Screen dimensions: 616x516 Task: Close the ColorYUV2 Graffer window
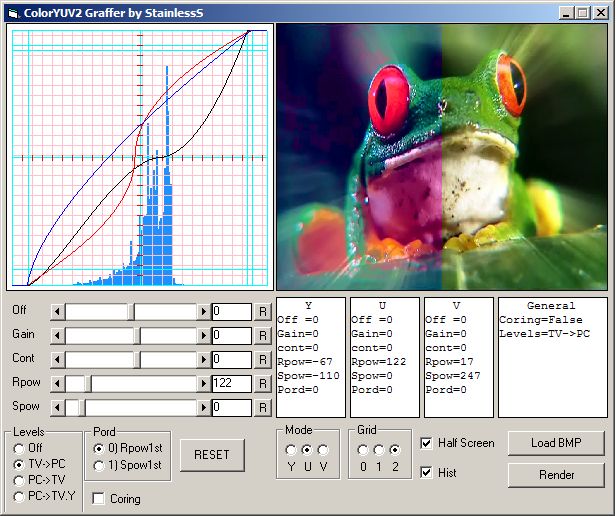pyautogui.click(x=601, y=13)
